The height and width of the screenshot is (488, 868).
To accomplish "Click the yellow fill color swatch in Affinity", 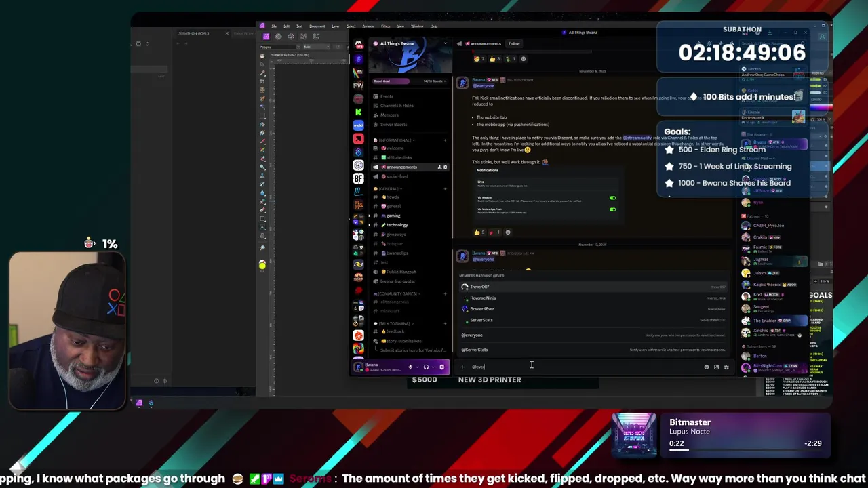I will click(x=262, y=265).
